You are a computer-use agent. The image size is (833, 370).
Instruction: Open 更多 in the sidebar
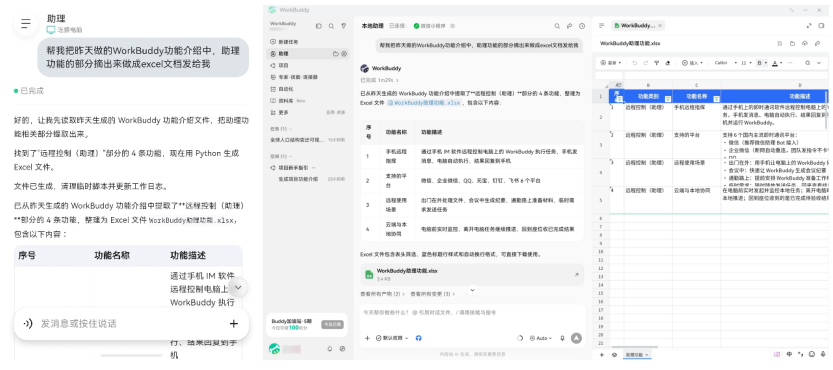coord(308,112)
